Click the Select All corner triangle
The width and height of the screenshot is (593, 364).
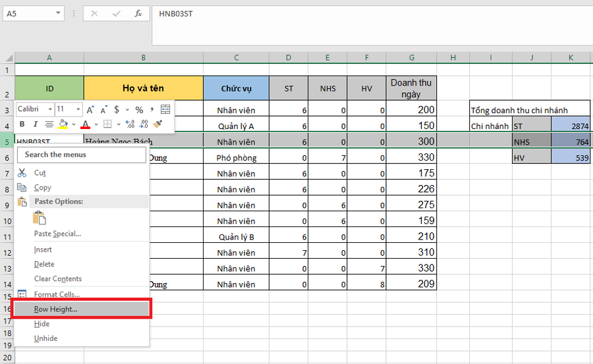pyautogui.click(x=9, y=58)
